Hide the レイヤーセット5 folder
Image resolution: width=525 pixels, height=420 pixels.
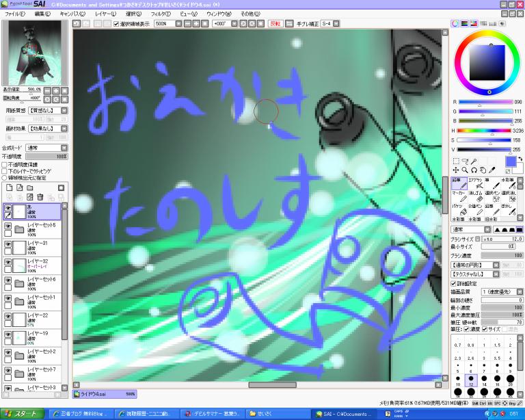tap(8, 226)
